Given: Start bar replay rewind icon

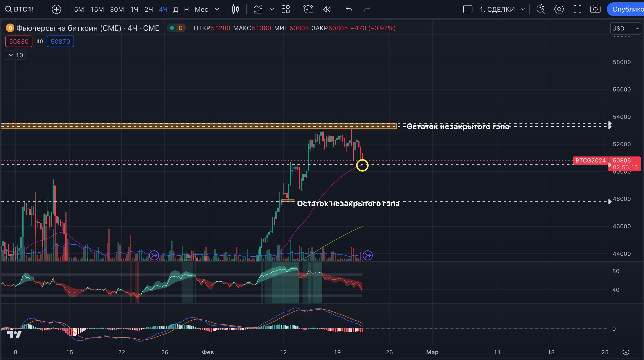Looking at the screenshot, I should coord(327,10).
